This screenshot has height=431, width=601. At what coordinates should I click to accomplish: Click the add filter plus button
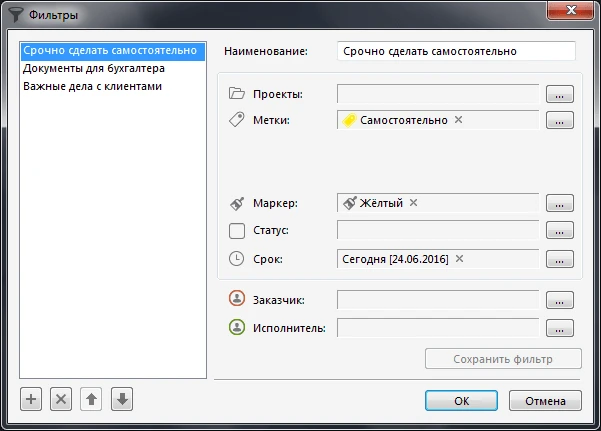tap(31, 399)
